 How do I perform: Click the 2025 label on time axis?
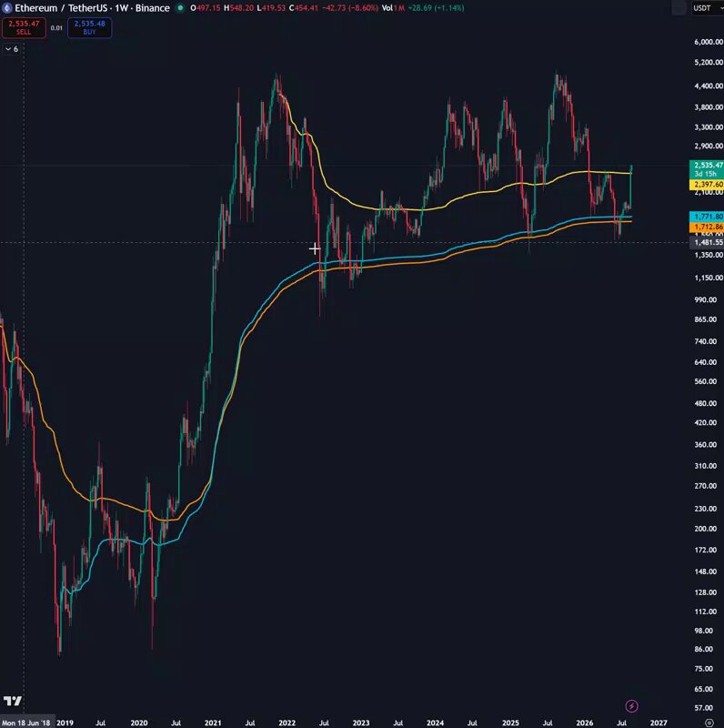[510, 723]
